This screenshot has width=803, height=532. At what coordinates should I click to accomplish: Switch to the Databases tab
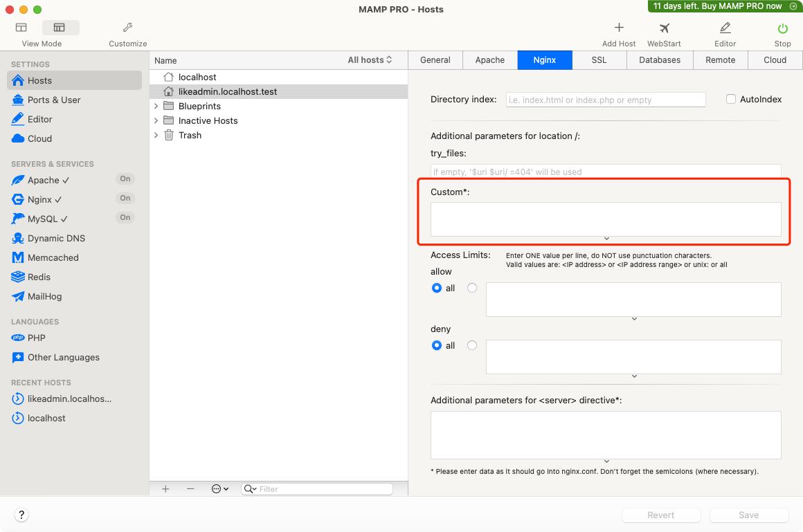[x=659, y=60]
